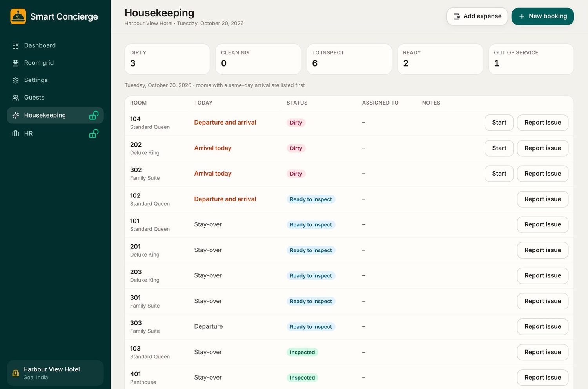Image resolution: width=588 pixels, height=389 pixels.
Task: Click room number 203 Deluxe King
Action: (x=136, y=272)
